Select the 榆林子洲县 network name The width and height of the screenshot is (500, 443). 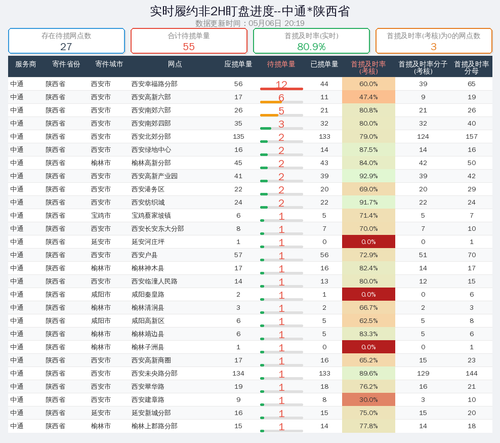pyautogui.click(x=148, y=347)
